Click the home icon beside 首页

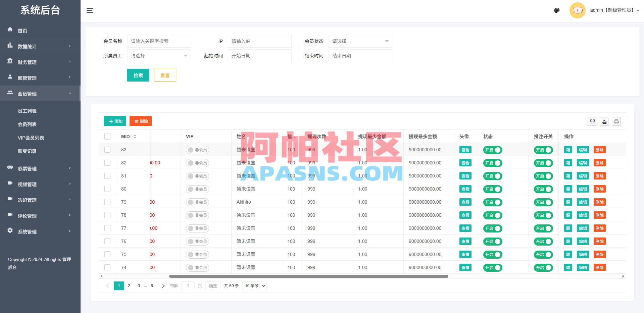[10, 30]
